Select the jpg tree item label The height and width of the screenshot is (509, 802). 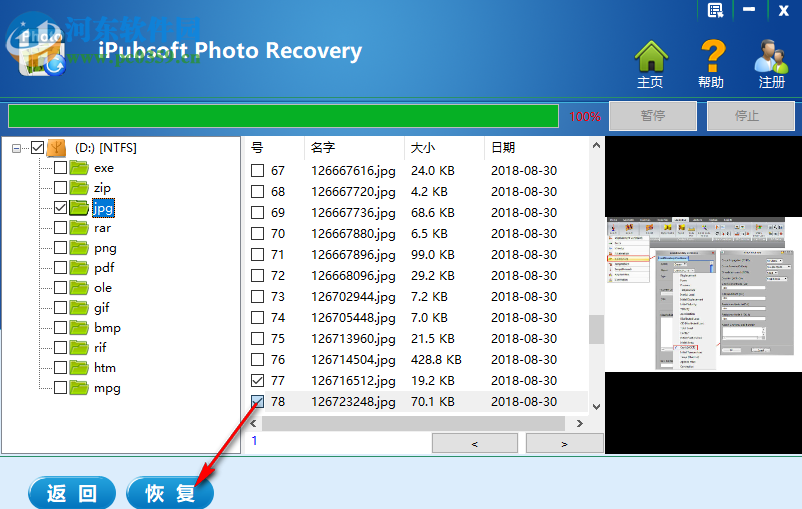pos(103,208)
